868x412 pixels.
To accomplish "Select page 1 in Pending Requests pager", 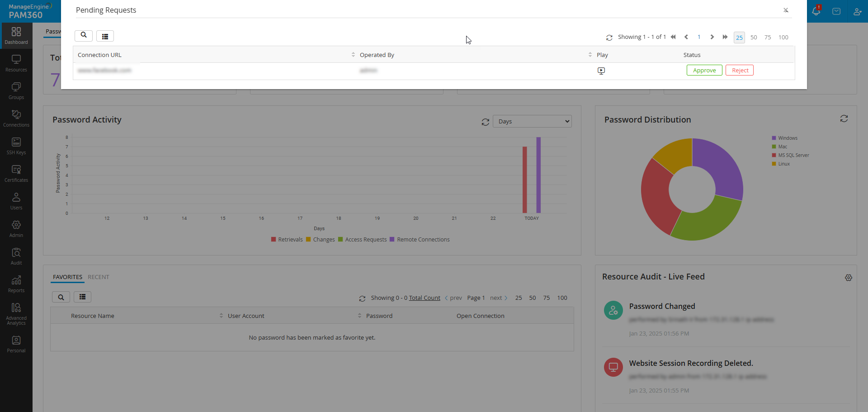I will click(699, 37).
